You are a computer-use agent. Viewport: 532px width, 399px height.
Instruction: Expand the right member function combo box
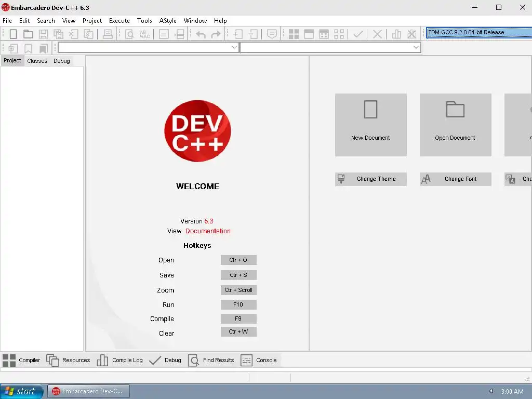tap(416, 47)
